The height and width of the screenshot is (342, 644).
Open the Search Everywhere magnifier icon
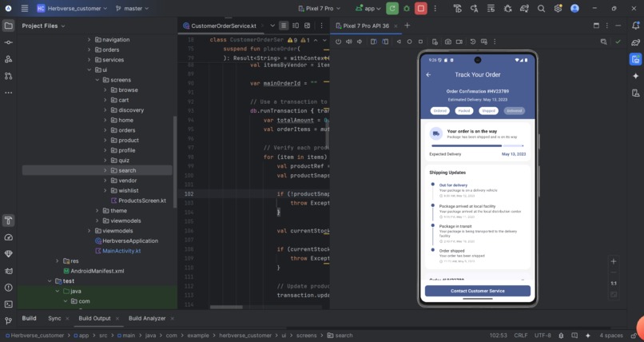point(541,8)
